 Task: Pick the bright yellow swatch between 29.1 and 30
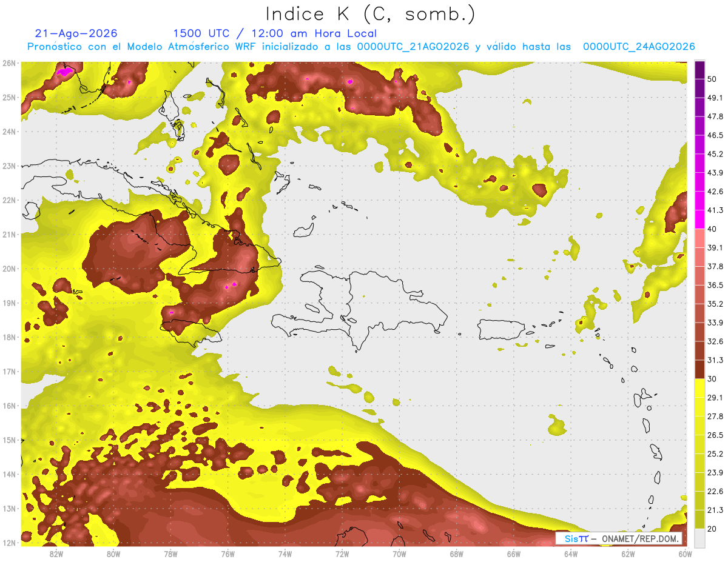tap(699, 388)
